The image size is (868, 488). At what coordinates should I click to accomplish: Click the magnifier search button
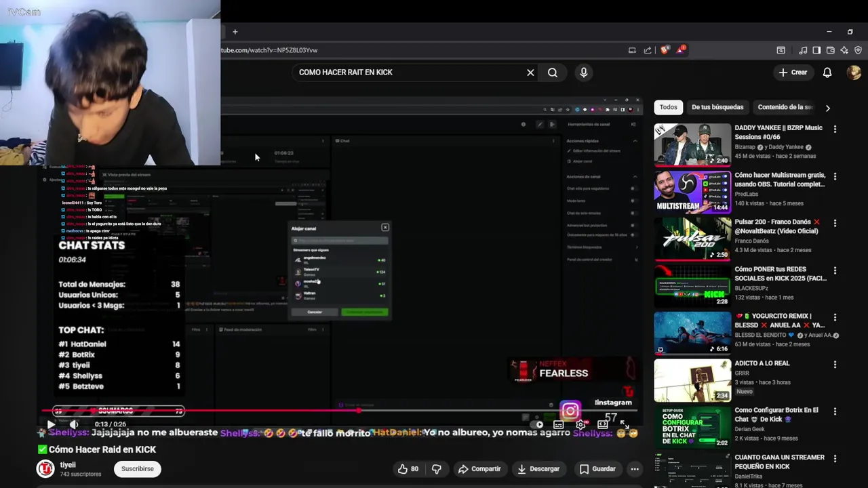click(553, 73)
